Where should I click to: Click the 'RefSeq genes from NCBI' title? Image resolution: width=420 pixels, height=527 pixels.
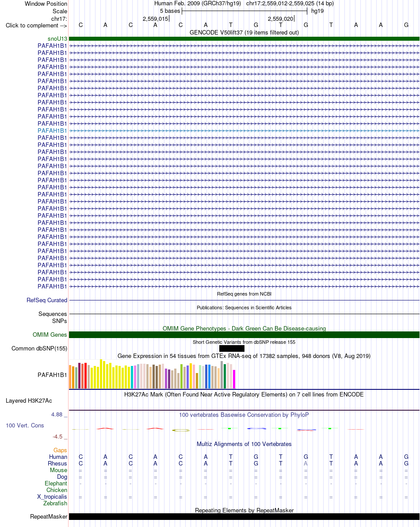[244, 294]
